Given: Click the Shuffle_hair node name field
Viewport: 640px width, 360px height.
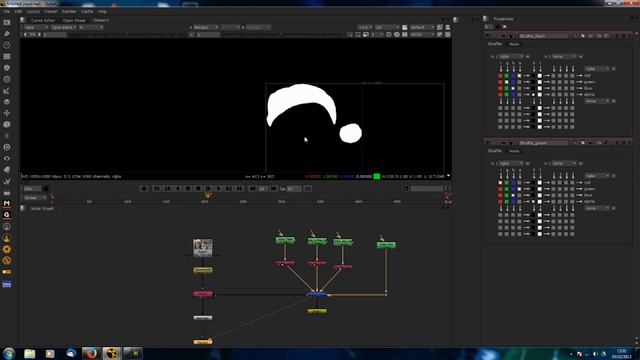Looking at the screenshot, I should pyautogui.click(x=543, y=36).
